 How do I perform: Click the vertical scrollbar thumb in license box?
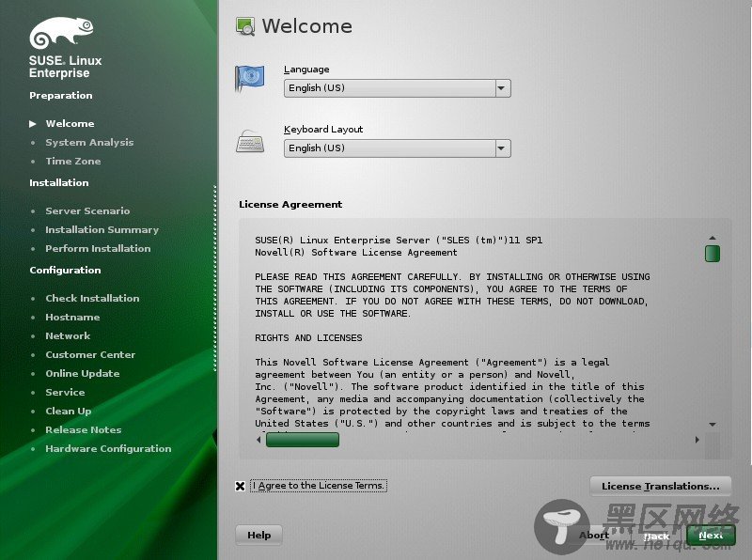713,254
